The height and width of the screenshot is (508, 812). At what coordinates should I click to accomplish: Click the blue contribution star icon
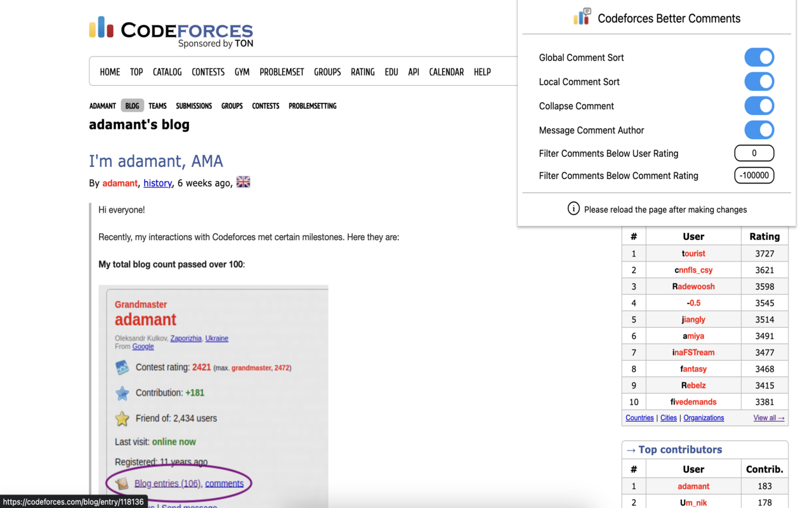(122, 392)
